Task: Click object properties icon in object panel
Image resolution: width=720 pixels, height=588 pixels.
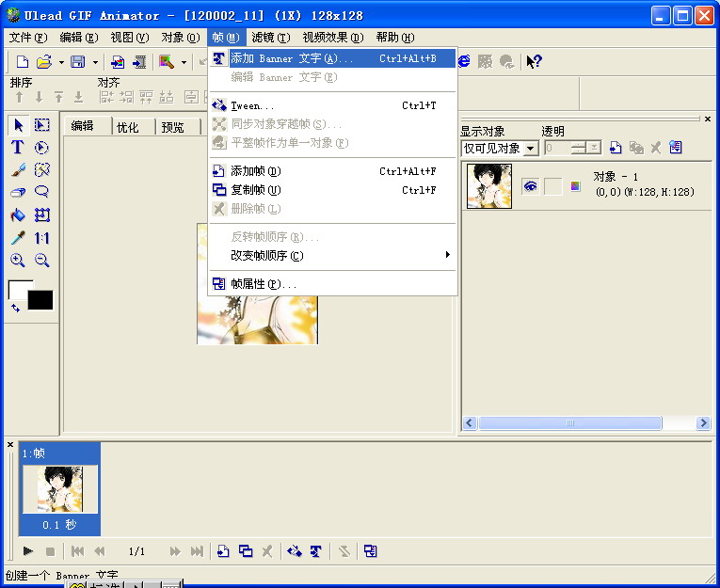Action: (x=676, y=148)
